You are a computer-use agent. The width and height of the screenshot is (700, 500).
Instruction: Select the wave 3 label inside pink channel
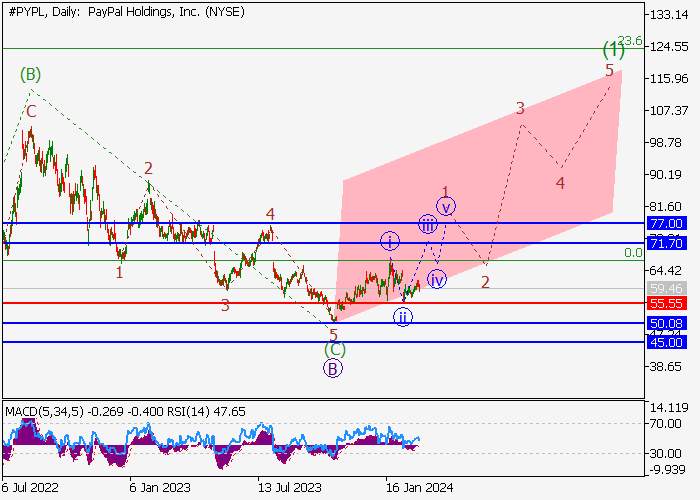520,108
